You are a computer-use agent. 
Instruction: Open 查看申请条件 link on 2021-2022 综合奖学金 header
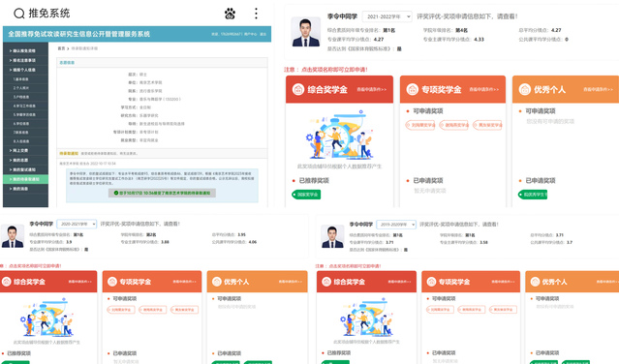(371, 89)
